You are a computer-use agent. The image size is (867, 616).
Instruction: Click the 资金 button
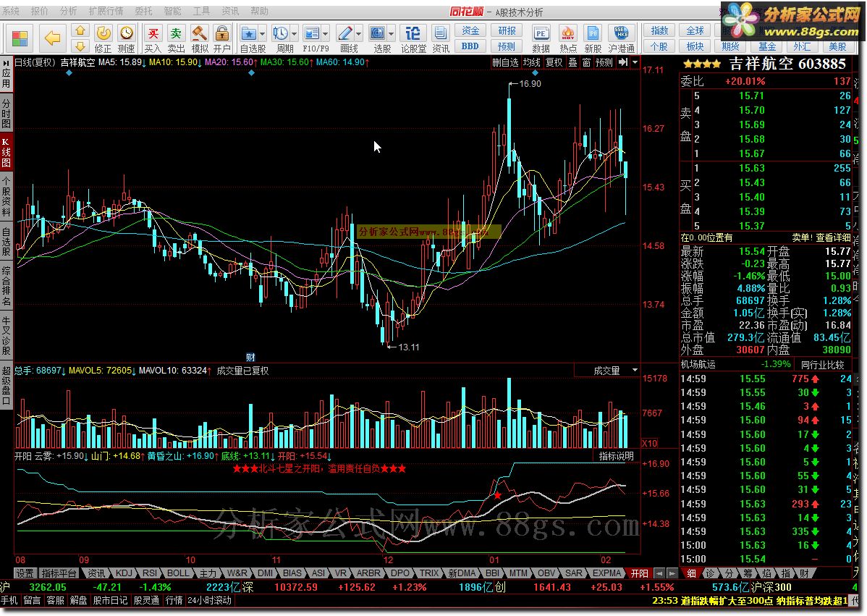click(470, 31)
